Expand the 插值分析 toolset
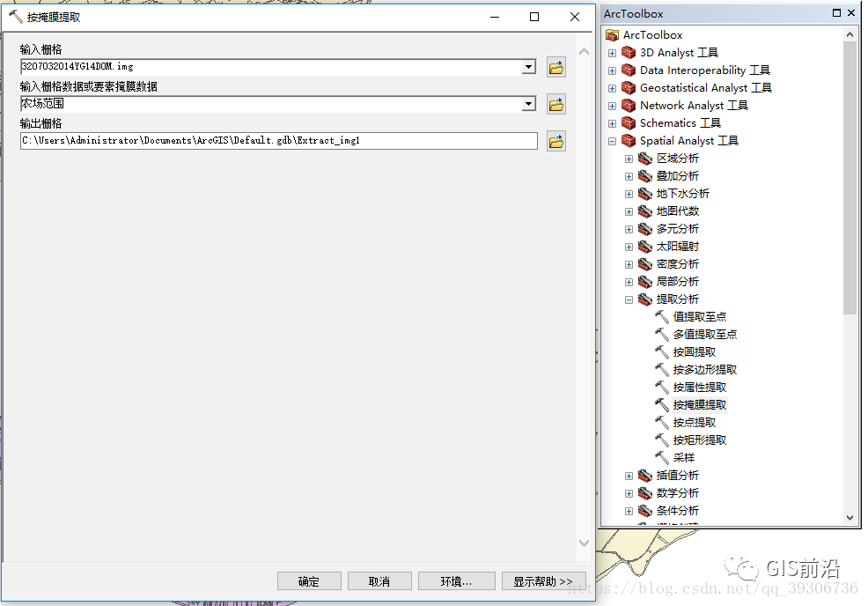Viewport: 868px width, 606px height. click(629, 476)
